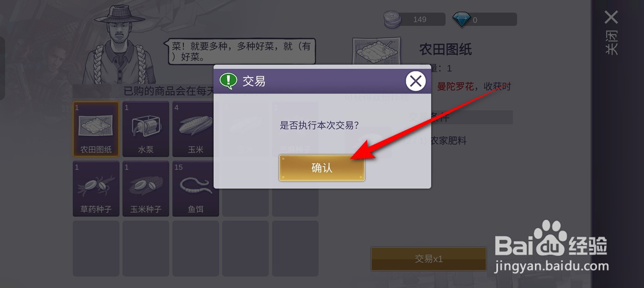The image size is (644, 288).
Task: Click the 交易x1 trade button
Action: (428, 259)
